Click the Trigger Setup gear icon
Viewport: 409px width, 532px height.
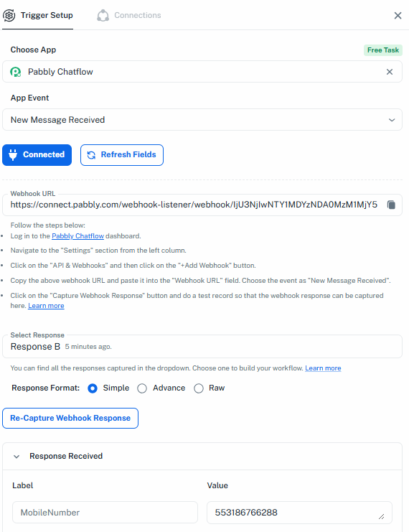click(x=9, y=15)
